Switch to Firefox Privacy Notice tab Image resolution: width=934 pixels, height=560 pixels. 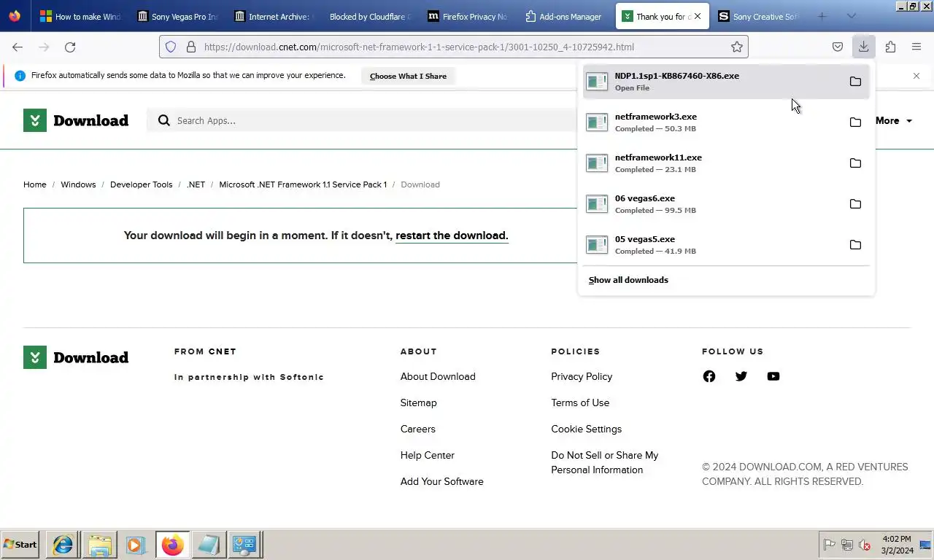click(467, 16)
